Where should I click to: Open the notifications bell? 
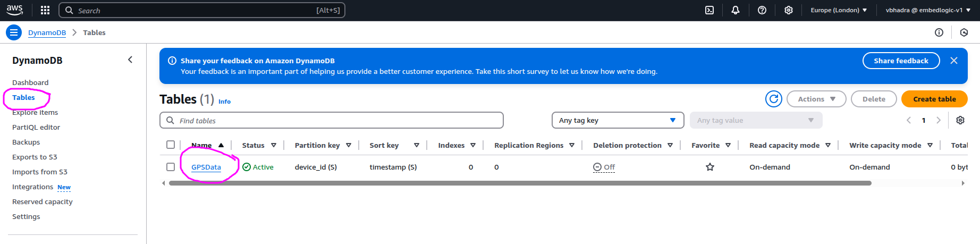point(736,10)
